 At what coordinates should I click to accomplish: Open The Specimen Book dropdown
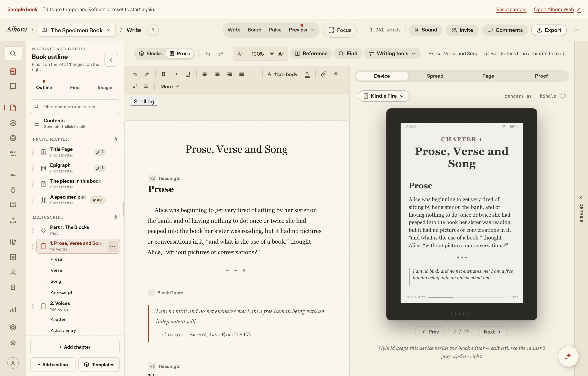click(76, 30)
